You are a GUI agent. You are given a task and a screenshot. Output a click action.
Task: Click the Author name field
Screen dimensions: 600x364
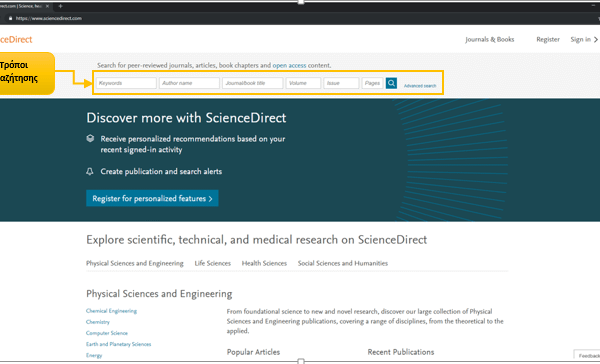coord(189,83)
